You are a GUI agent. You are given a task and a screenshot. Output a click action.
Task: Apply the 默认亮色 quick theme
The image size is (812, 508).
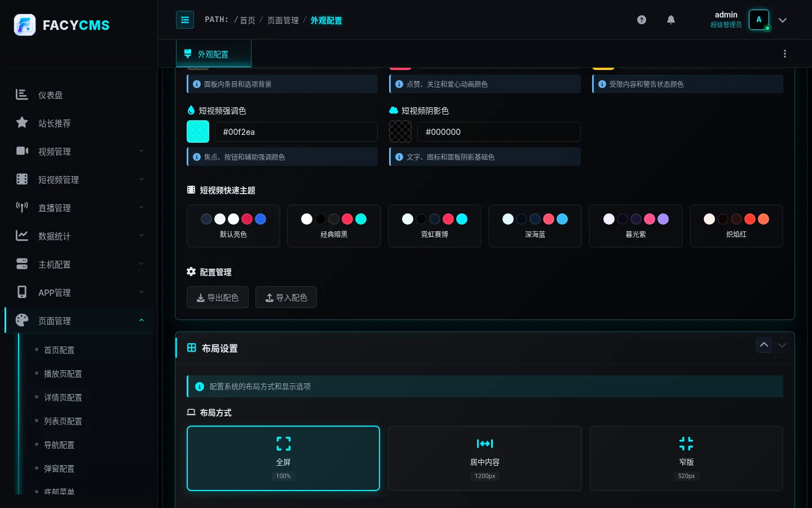pos(233,226)
